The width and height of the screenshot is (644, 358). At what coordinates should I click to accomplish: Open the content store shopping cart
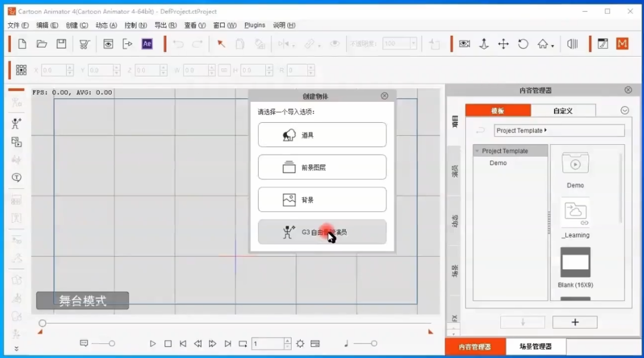click(84, 43)
